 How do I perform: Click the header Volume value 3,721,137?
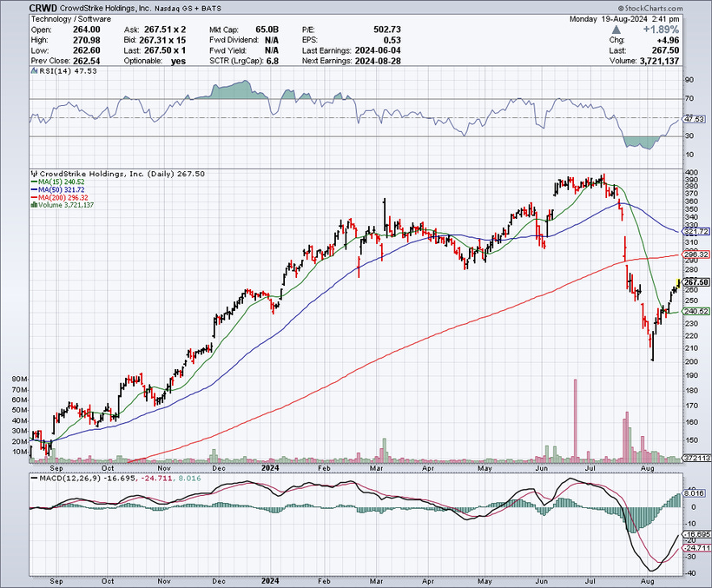pyautogui.click(x=659, y=61)
